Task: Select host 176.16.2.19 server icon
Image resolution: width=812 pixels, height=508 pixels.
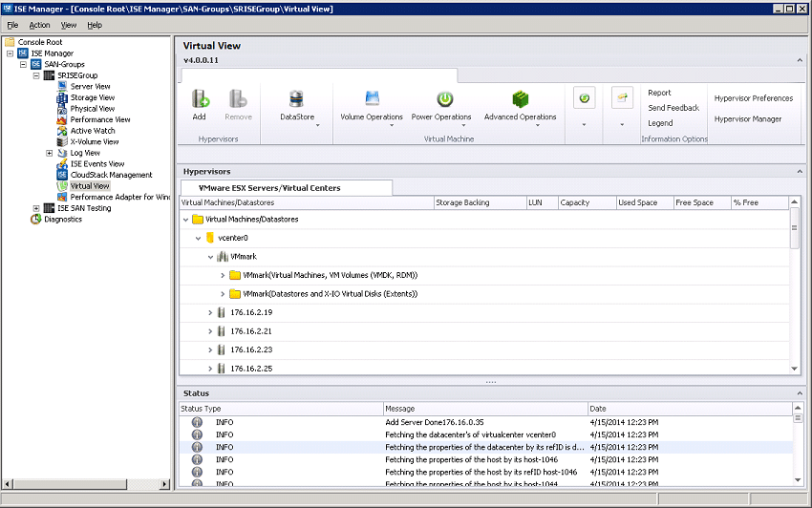Action: tap(221, 312)
